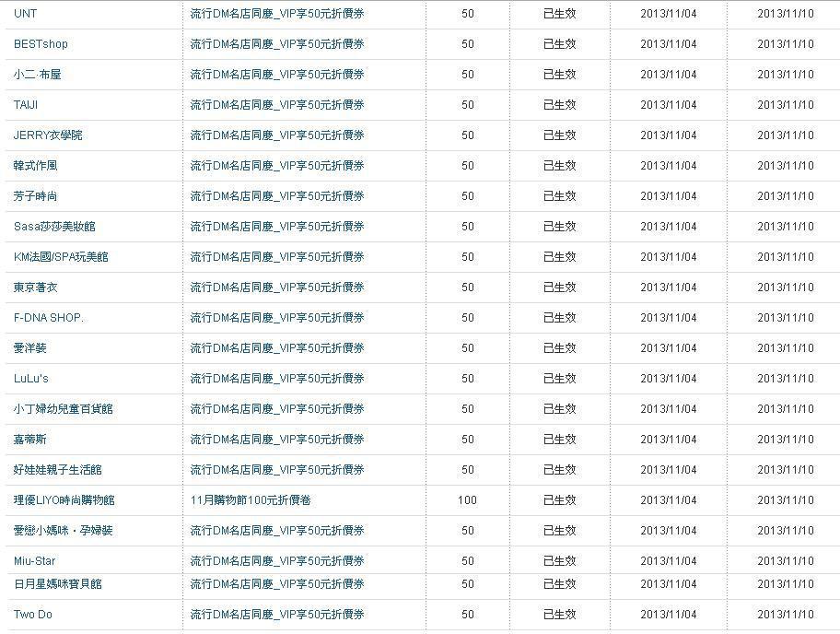Open the 愛洋裝 store link
Viewport: 840px width, 634px height.
[x=30, y=347]
